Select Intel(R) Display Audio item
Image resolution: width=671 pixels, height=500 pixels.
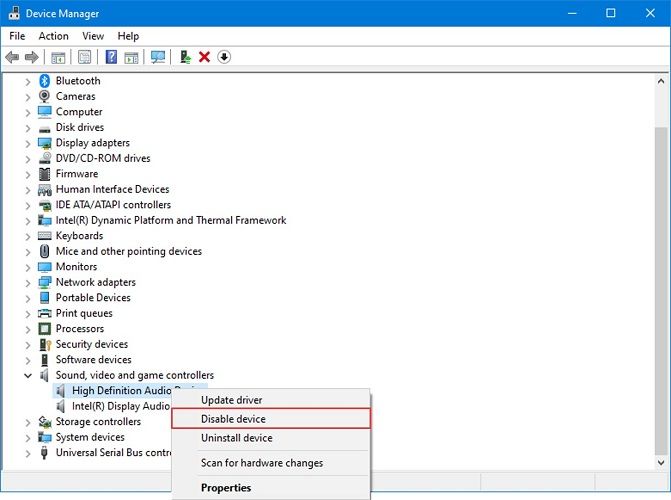(x=121, y=406)
